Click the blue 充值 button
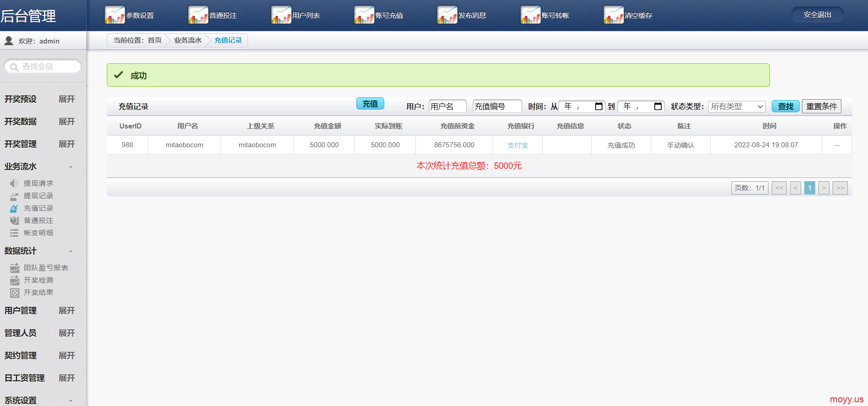The width and height of the screenshot is (868, 406). click(x=370, y=104)
